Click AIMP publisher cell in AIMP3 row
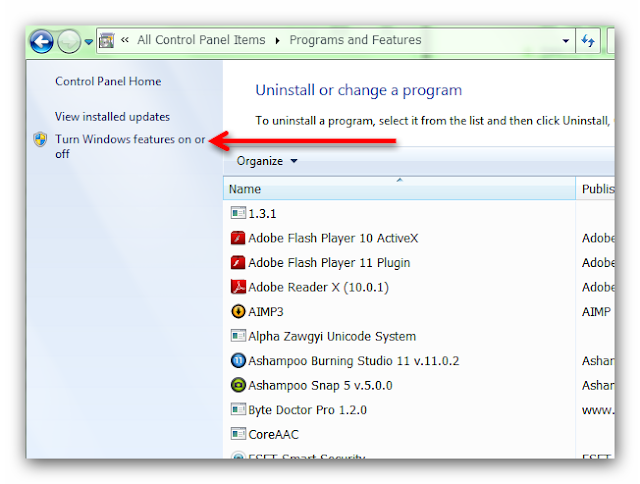The image size is (640, 484). coord(596,312)
